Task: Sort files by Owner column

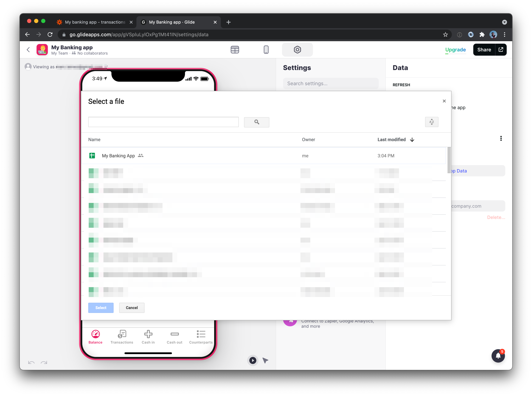Action: (x=308, y=140)
